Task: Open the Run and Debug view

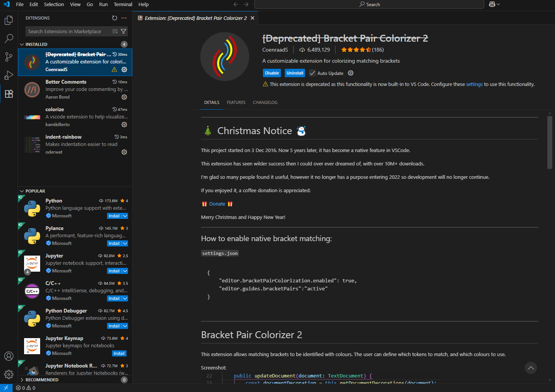Action: pyautogui.click(x=9, y=75)
